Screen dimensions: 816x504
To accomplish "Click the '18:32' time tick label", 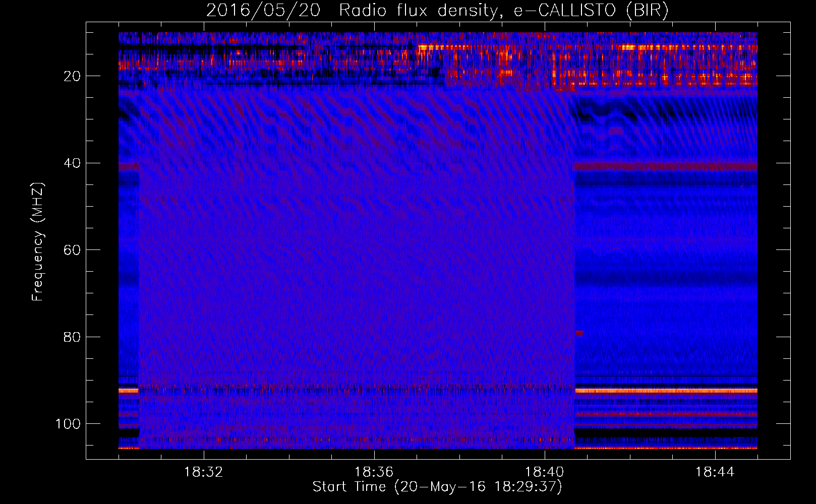I will 203,472.
